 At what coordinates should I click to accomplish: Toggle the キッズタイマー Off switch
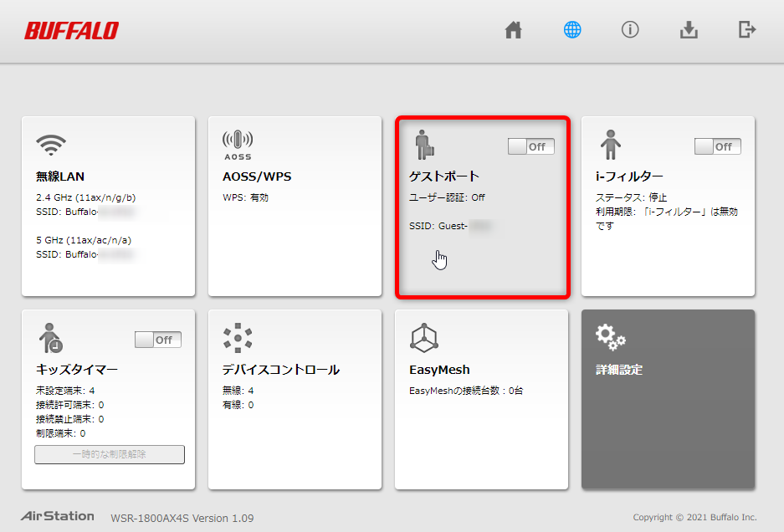pos(158,340)
